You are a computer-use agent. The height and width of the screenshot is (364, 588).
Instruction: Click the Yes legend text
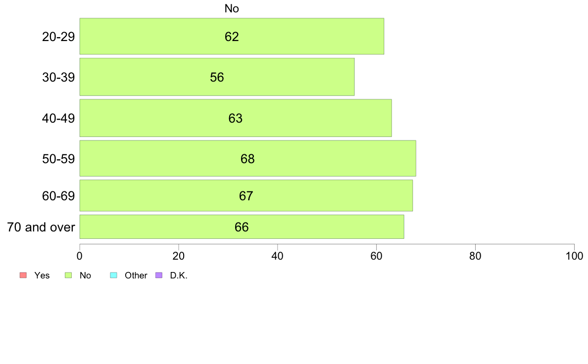click(42, 275)
